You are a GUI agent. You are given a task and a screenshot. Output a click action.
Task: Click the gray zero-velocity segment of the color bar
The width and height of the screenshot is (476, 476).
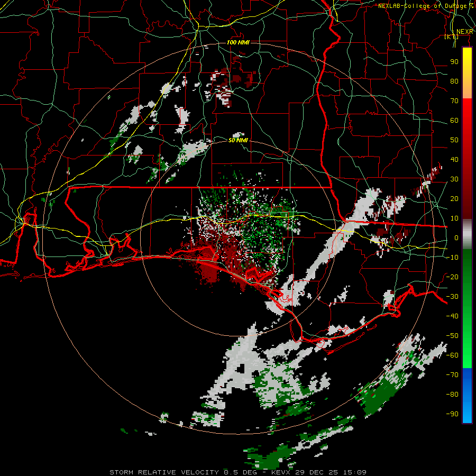tap(467, 234)
